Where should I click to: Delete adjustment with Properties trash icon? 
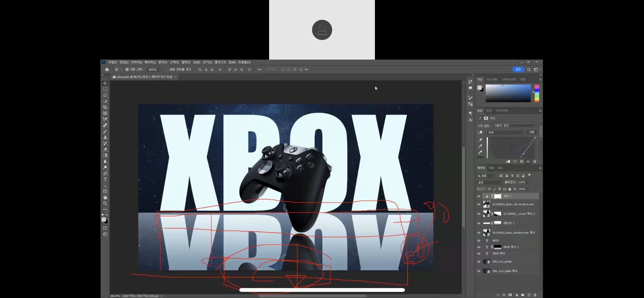(535, 161)
